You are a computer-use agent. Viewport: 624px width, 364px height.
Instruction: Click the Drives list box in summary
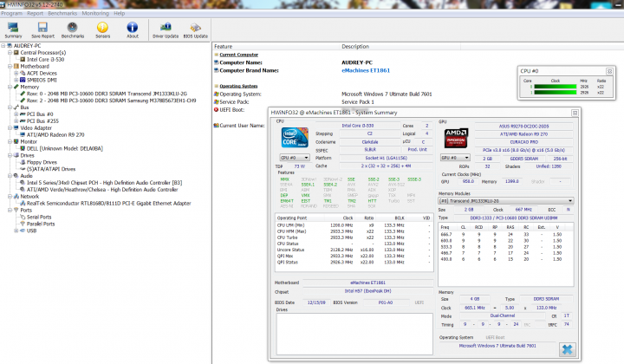pyautogui.click(x=354, y=334)
